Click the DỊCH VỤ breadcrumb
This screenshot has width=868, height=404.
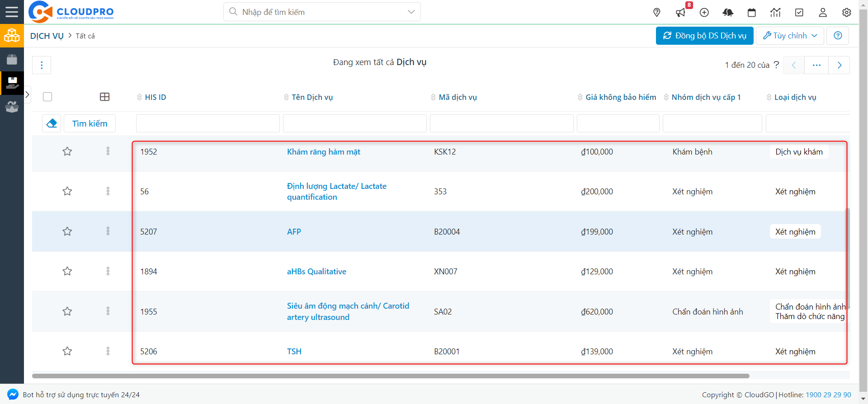point(47,36)
